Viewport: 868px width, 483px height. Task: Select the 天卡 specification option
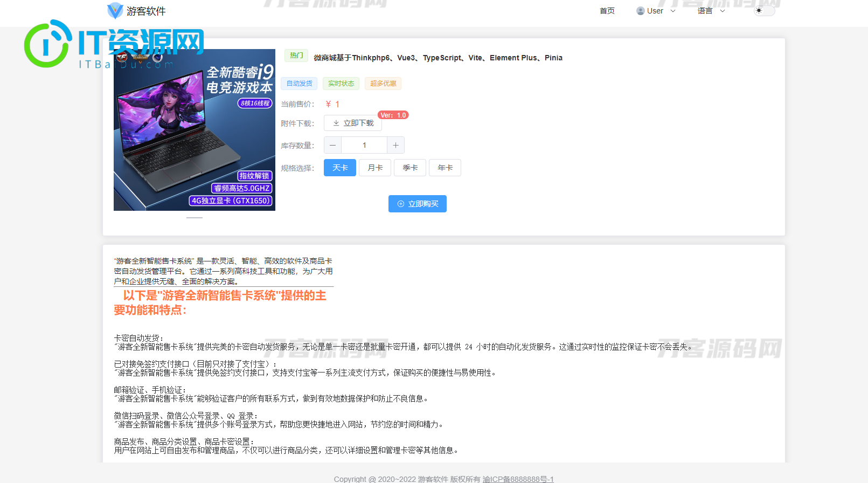click(340, 168)
